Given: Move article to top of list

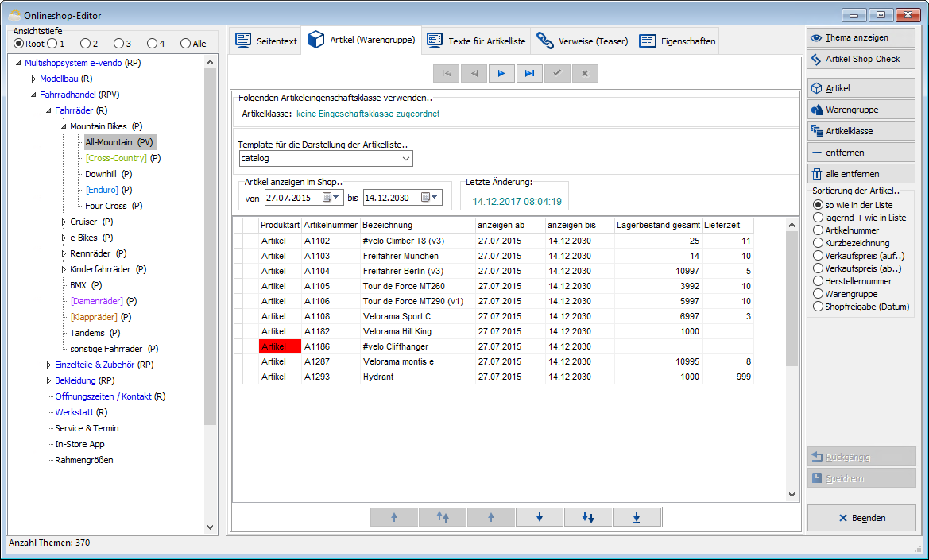Looking at the screenshot, I should coord(394,517).
